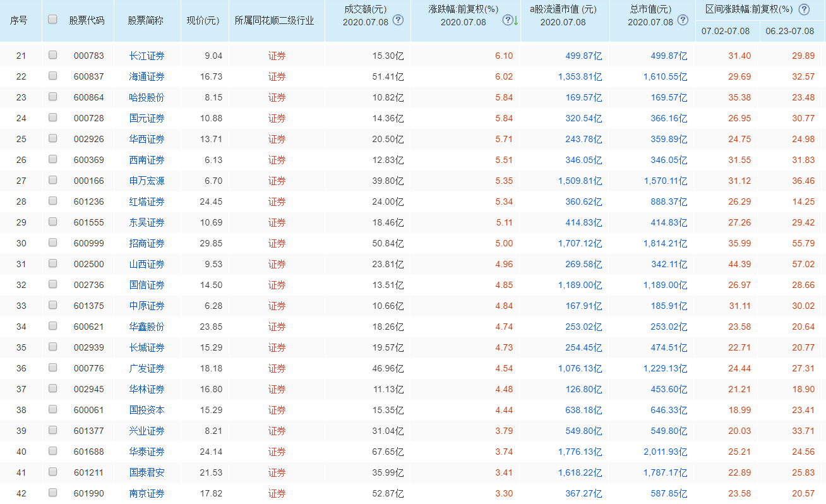Click 长城证券 stock name
The width and height of the screenshot is (826, 504).
click(147, 347)
